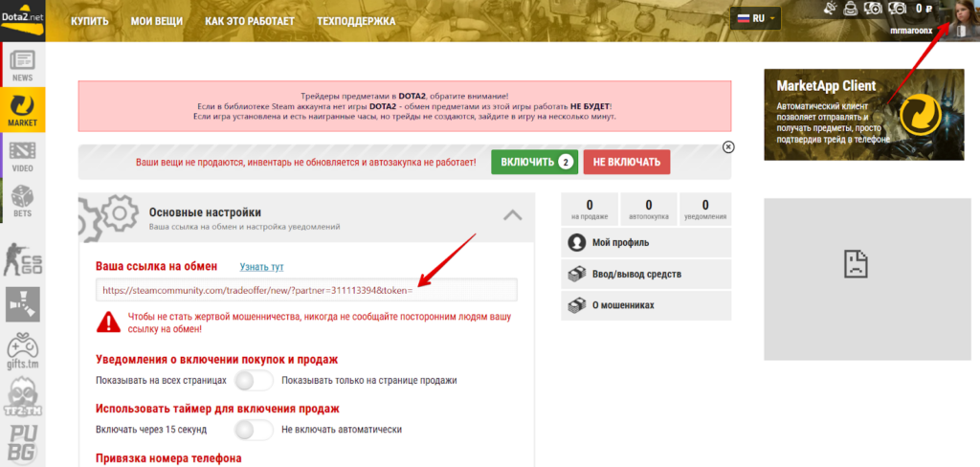
Task: Click the автопокупка counter box
Action: coord(649,210)
